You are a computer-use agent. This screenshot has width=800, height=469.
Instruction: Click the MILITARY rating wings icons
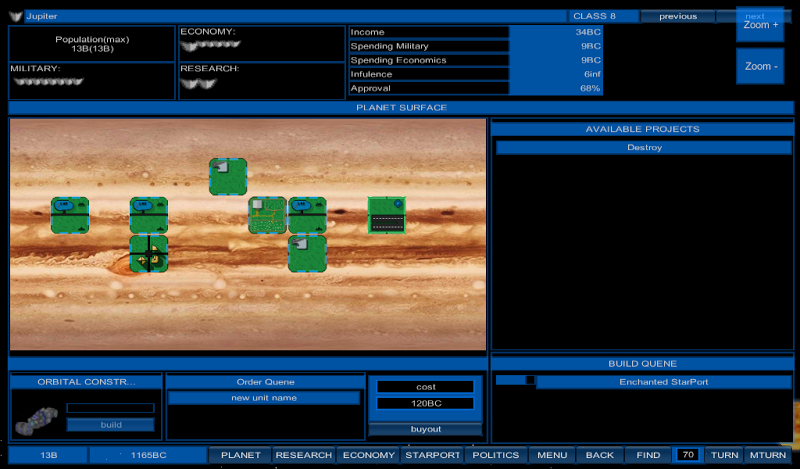pos(48,81)
